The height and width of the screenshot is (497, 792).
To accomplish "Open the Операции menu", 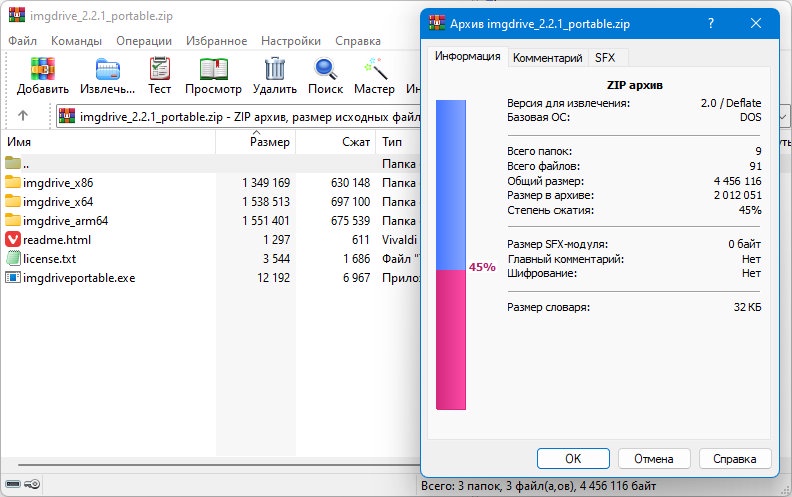I will click(144, 41).
